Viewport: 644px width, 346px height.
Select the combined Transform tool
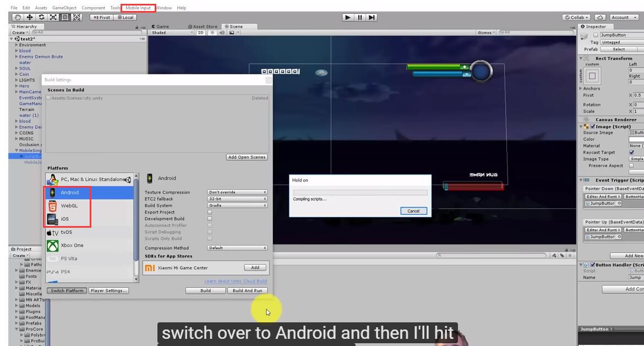(x=77, y=17)
